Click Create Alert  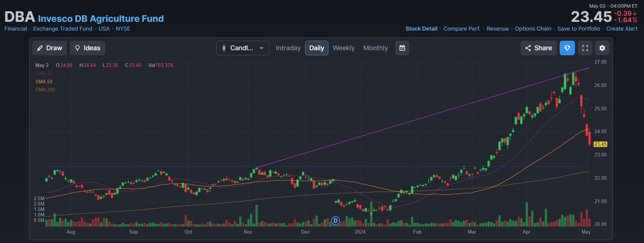pos(622,29)
